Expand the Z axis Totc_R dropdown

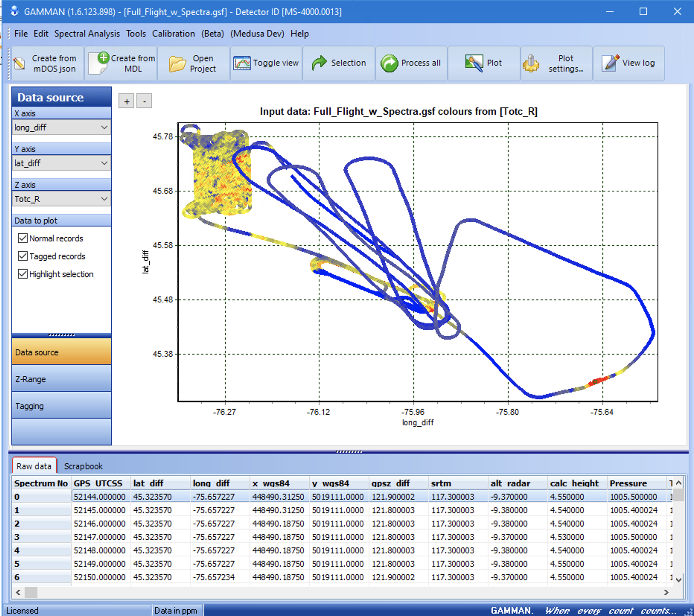pos(104,199)
